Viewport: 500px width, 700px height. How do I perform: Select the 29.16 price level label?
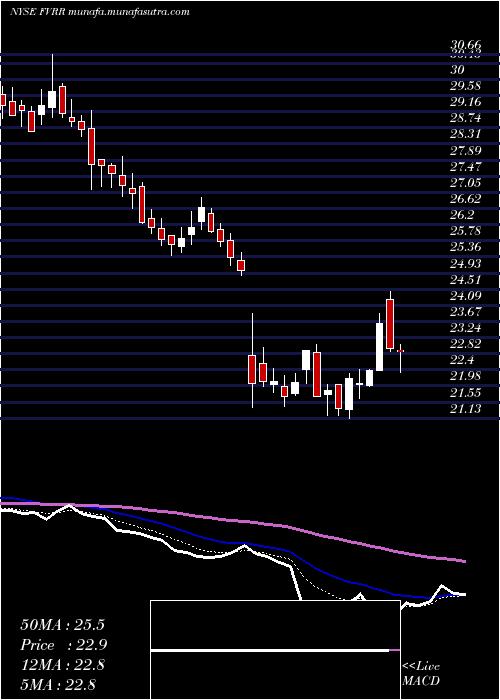pyautogui.click(x=466, y=102)
